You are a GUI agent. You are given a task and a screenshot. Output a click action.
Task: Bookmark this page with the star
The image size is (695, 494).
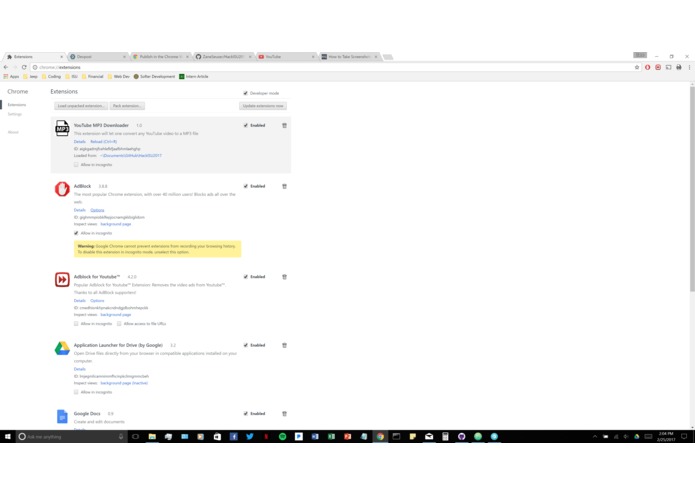tap(637, 67)
